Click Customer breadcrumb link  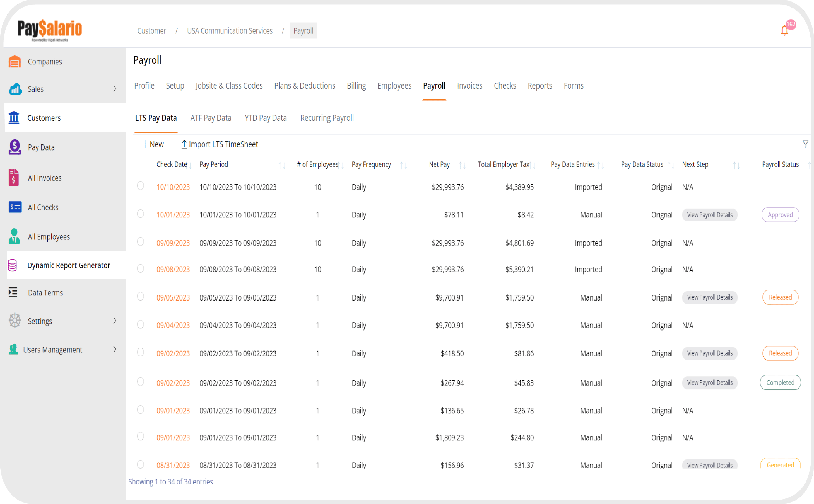click(151, 31)
